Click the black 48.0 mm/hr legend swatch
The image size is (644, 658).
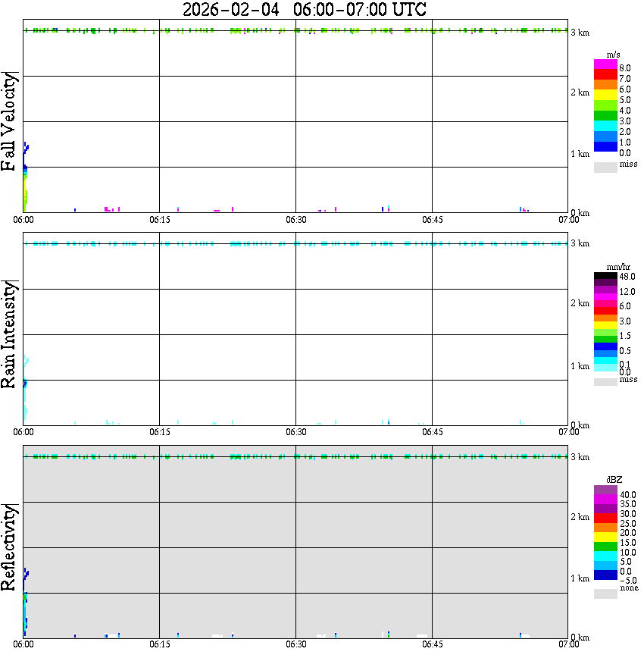tap(605, 276)
